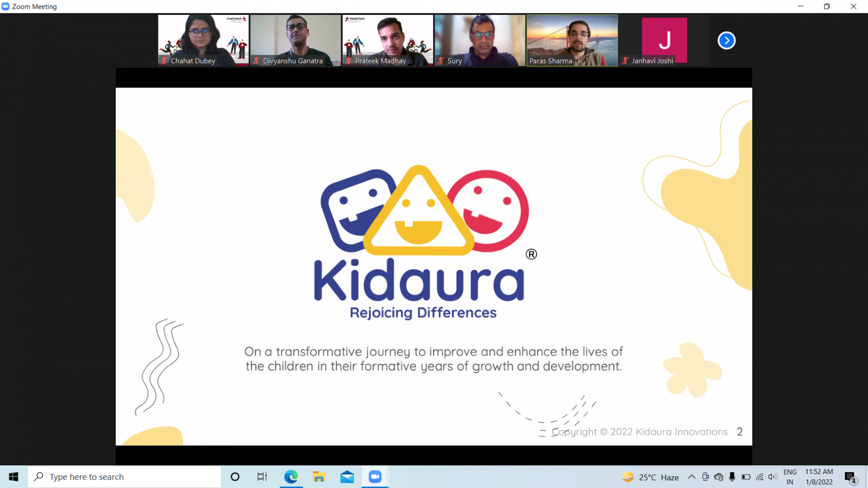The width and height of the screenshot is (868, 488).
Task: Click muted mic icon beside Janhavi Joshi
Action: pyautogui.click(x=625, y=61)
